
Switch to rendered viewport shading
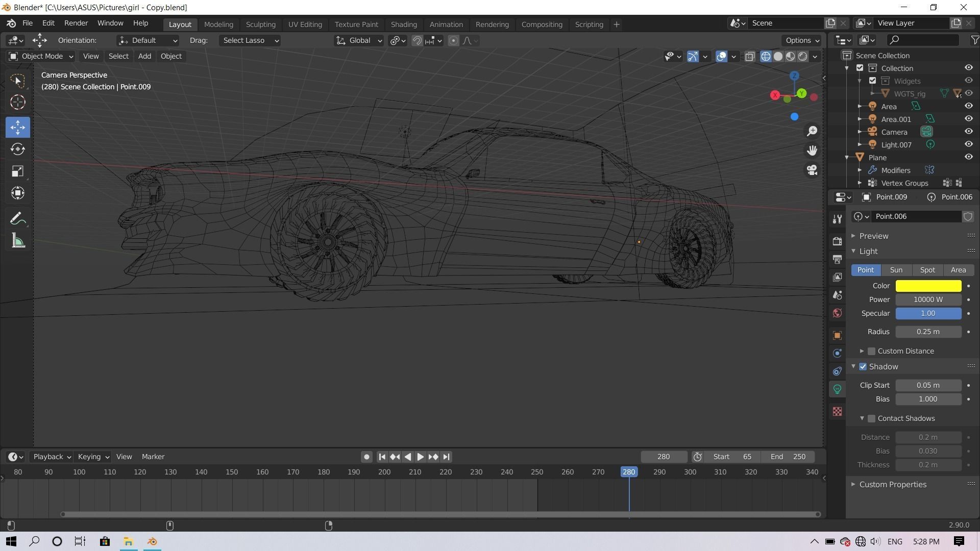[x=802, y=57]
